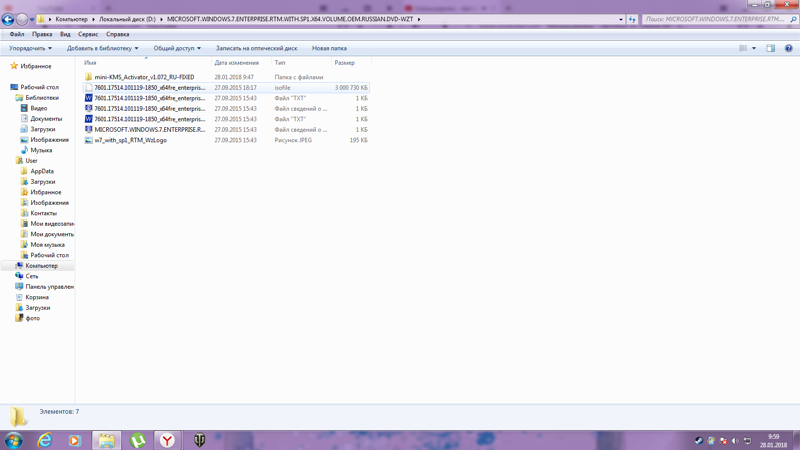The width and height of the screenshot is (800, 450).
Task: Open the AppData folder
Action: point(42,171)
